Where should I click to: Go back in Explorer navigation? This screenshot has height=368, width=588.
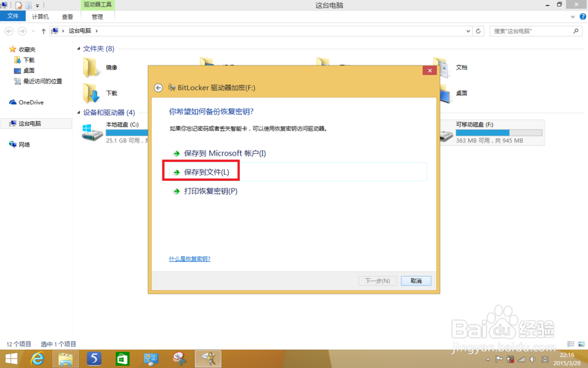click(9, 31)
